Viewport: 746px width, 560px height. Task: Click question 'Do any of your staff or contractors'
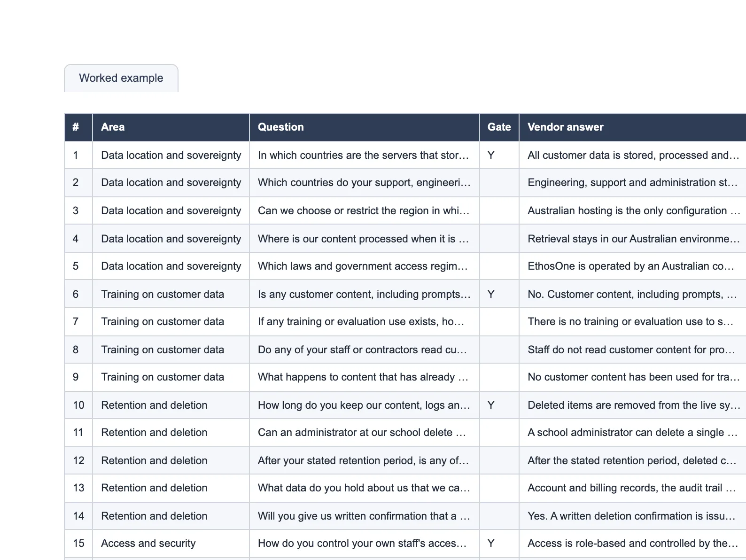[x=365, y=350]
